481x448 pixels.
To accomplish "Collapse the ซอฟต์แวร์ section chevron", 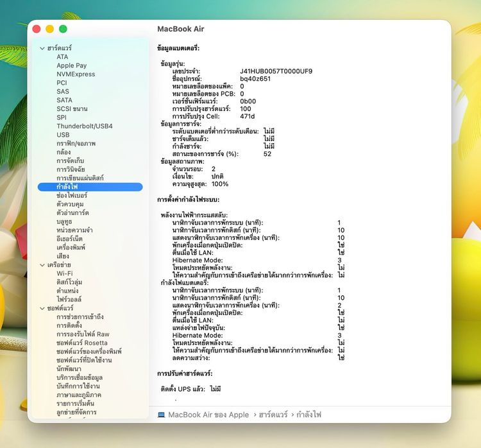I will (x=42, y=308).
